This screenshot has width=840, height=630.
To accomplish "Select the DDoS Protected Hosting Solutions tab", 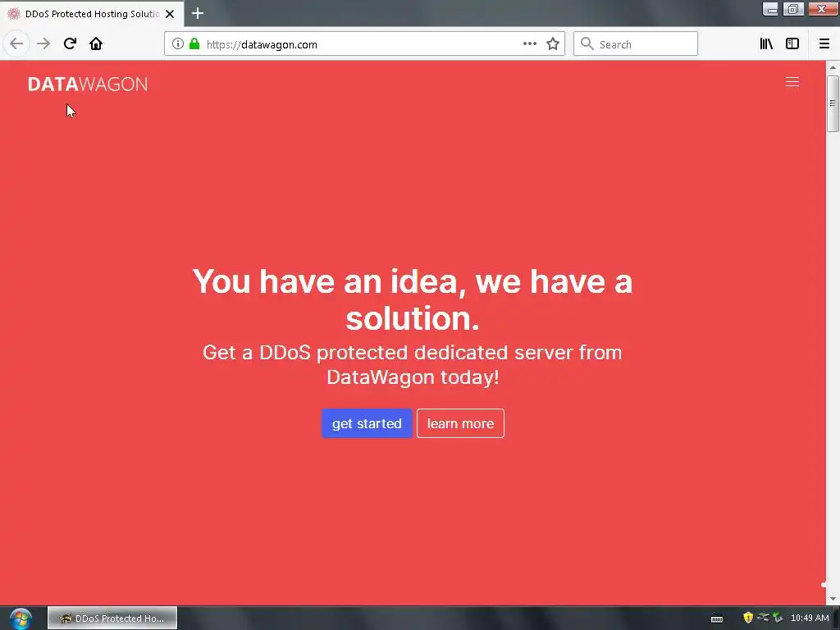I will pos(92,14).
